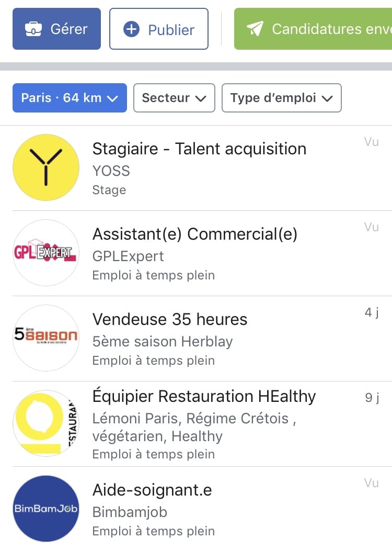Click the Publier button
The image size is (392, 550).
click(159, 29)
